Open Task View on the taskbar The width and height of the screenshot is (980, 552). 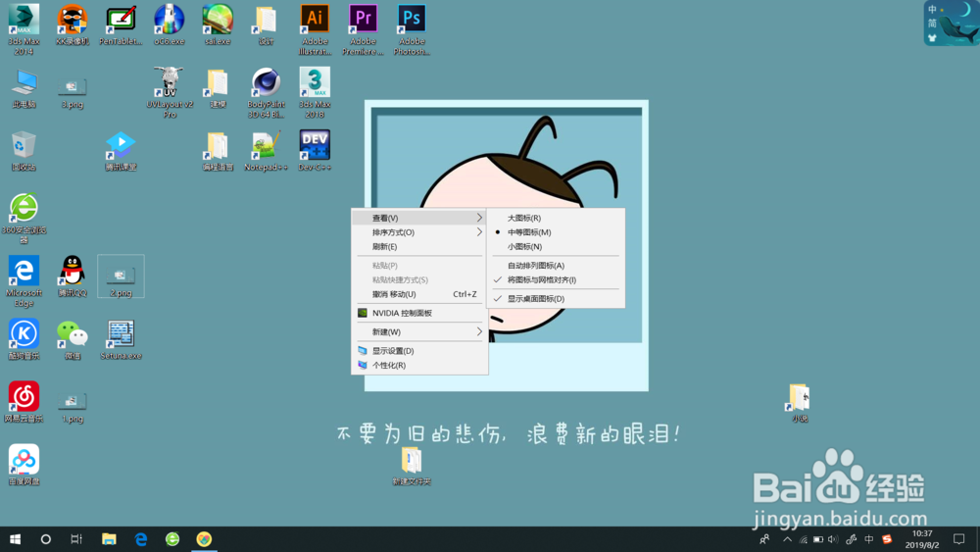(76, 539)
